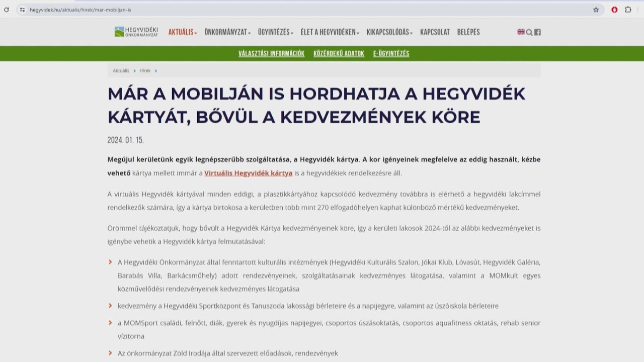644x362 pixels.
Task: Click the bullet about Zöld Irodája előadások
Action: (x=228, y=353)
